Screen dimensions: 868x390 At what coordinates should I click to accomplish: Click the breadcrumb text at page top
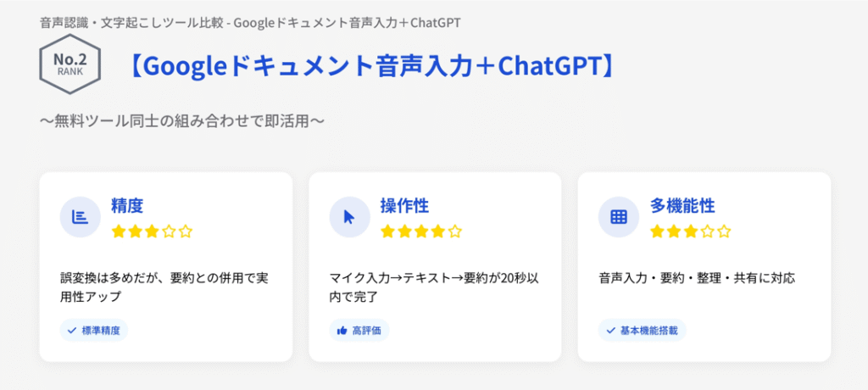click(249, 21)
